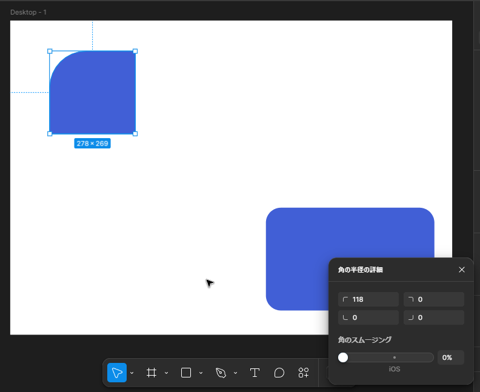Set corner smoothing to the iOS marker

pos(394,357)
